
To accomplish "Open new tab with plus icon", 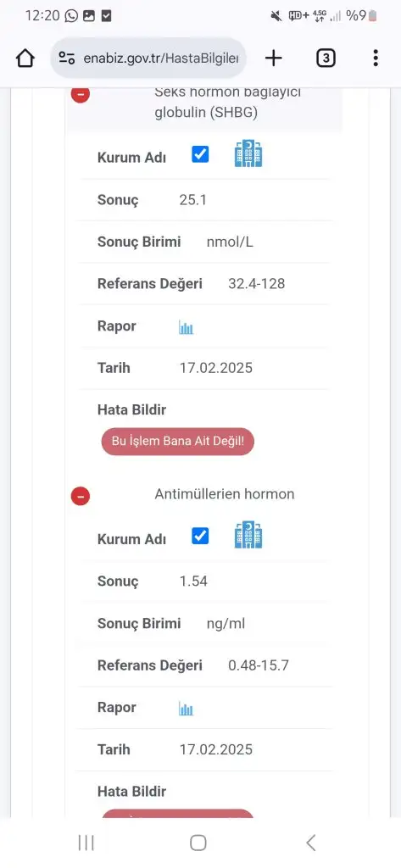I will tap(274, 58).
